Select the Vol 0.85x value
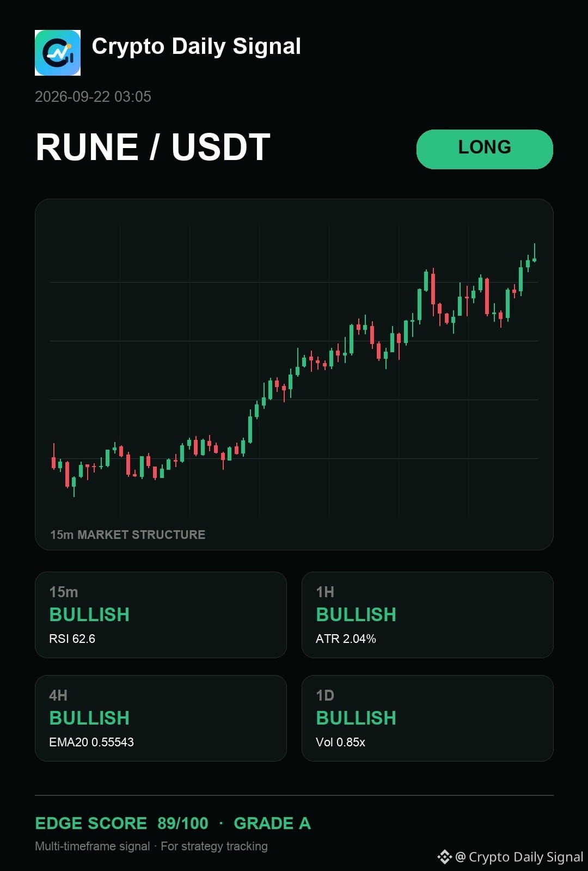The image size is (588, 871). pyautogui.click(x=340, y=742)
